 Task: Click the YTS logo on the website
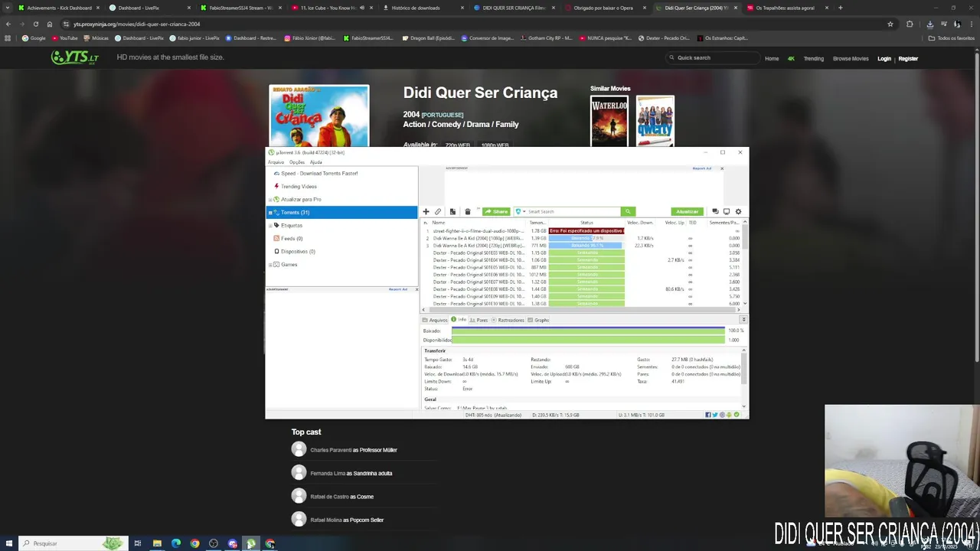75,57
